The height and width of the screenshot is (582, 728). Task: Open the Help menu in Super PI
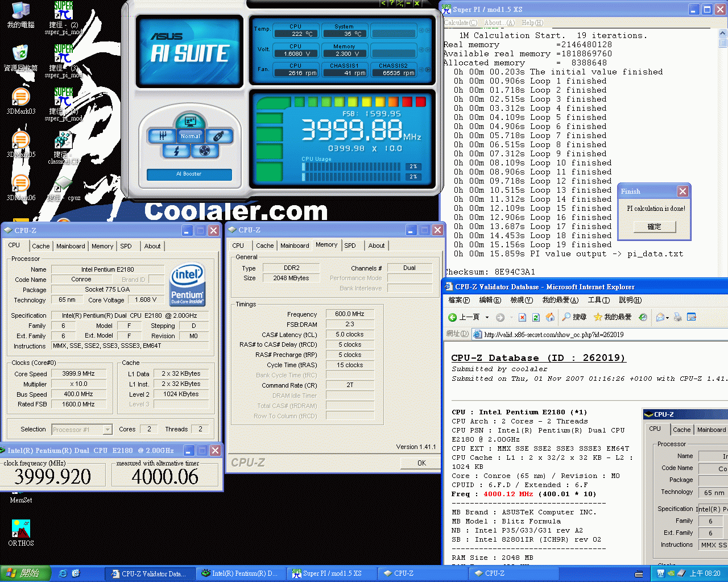point(532,23)
